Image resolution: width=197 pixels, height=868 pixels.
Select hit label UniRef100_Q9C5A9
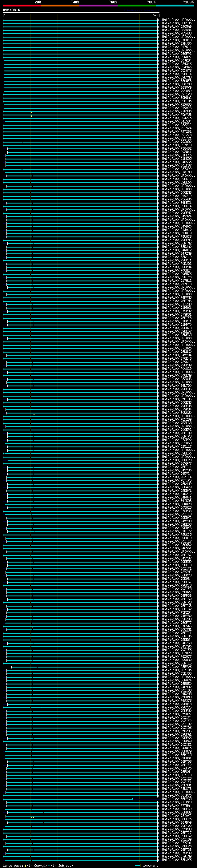[x=177, y=26]
